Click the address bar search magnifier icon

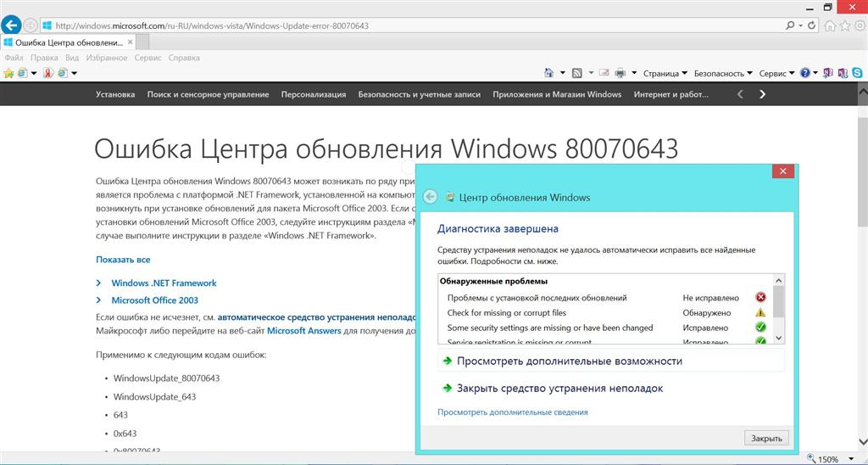click(790, 25)
